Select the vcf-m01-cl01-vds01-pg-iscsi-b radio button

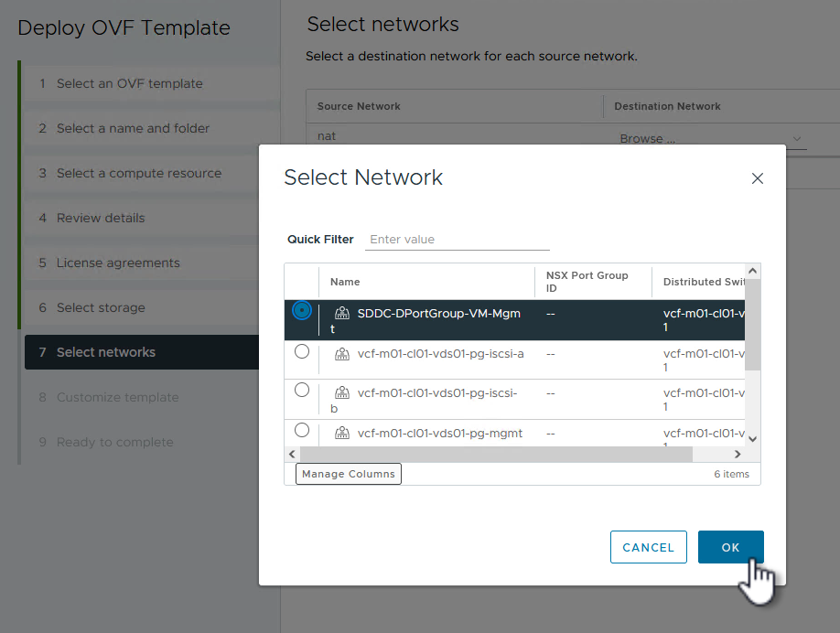coord(302,391)
